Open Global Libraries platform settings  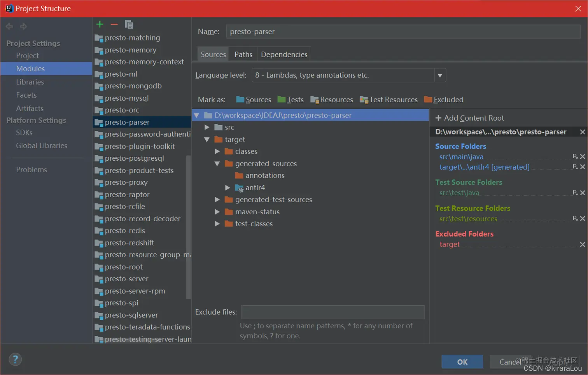[x=42, y=145]
